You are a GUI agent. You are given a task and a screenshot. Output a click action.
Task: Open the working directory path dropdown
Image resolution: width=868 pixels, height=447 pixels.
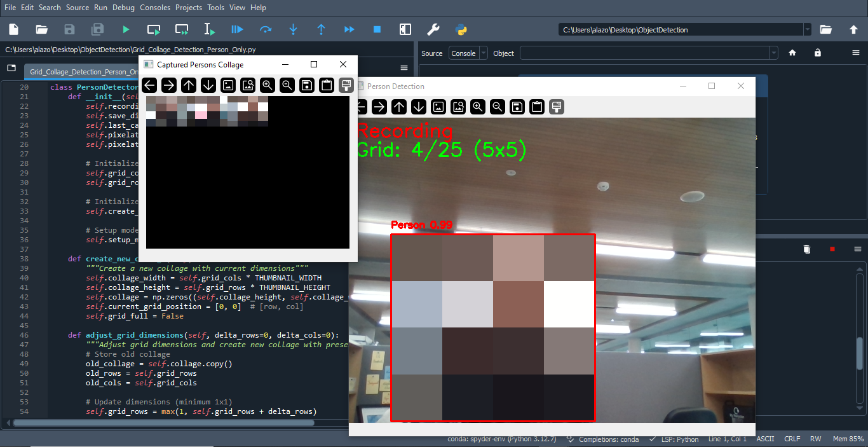coord(808,29)
